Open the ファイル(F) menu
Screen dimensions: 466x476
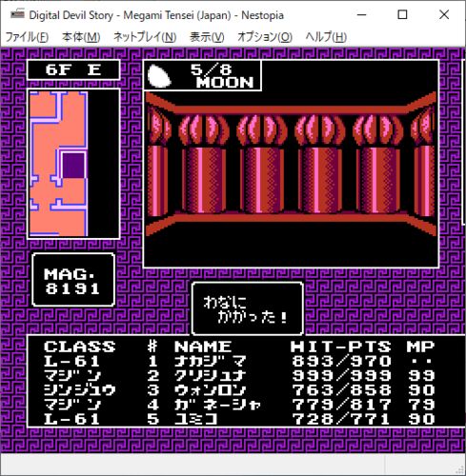coord(27,37)
